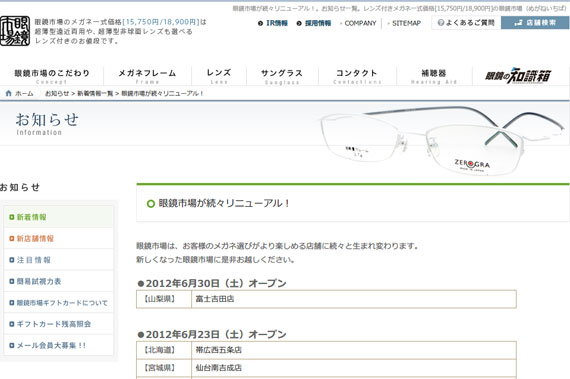Open the IR情報 link
Screen dimensions: 570x379
(x=277, y=23)
